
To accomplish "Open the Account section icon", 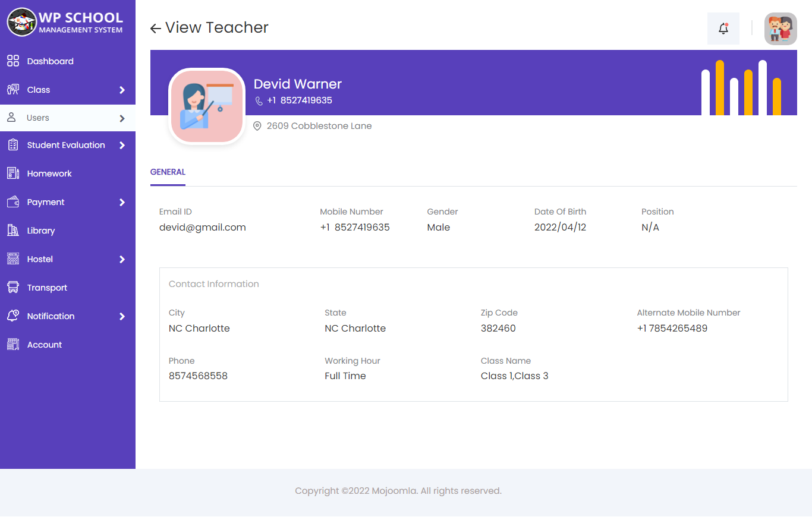I will (13, 344).
